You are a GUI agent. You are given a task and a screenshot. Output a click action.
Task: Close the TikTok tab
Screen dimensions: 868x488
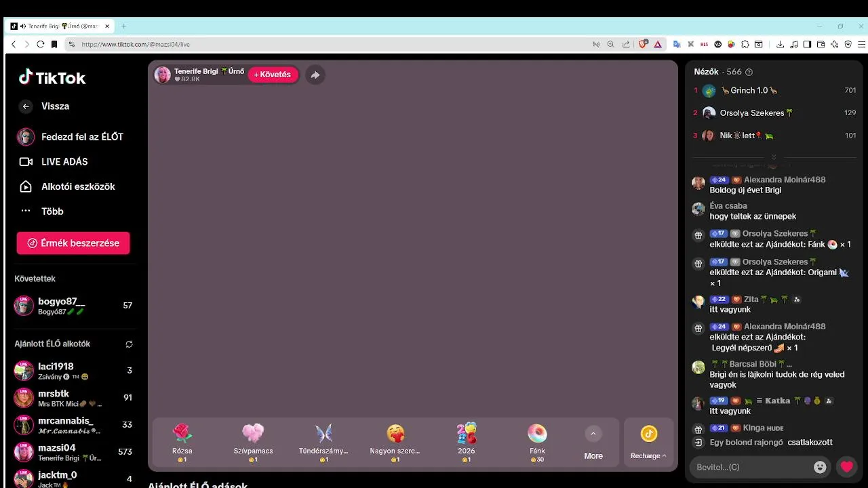pos(107,26)
